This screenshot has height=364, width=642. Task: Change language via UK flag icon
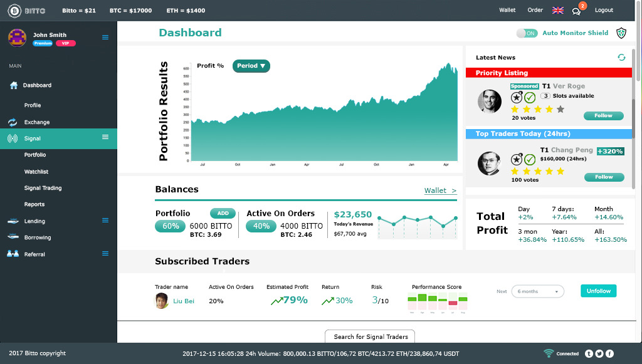(x=557, y=10)
